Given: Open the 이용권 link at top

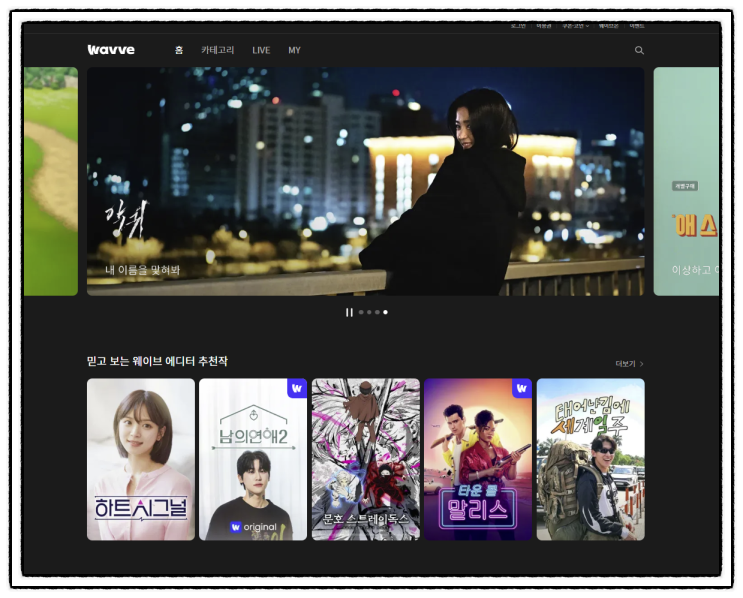Looking at the screenshot, I should pyautogui.click(x=544, y=26).
